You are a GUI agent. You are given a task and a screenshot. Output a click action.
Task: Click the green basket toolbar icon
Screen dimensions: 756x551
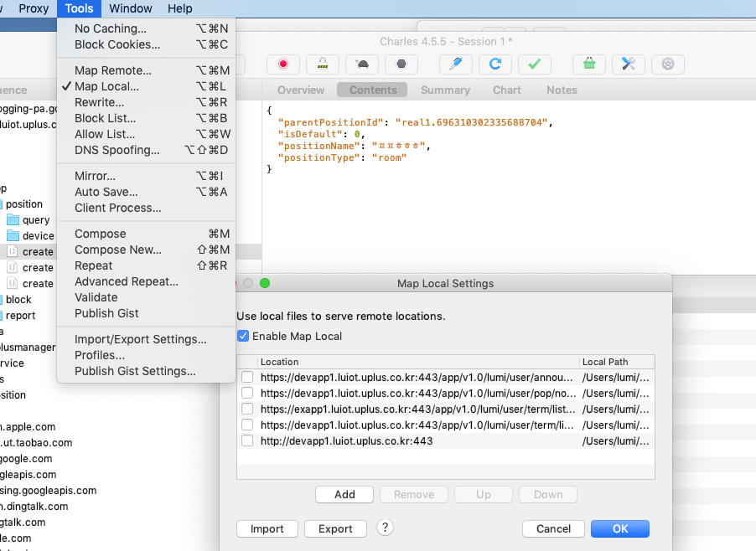pyautogui.click(x=589, y=64)
